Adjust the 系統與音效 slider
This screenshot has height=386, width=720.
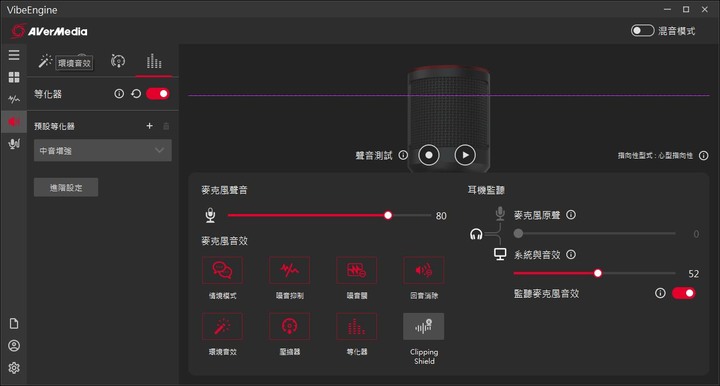[x=595, y=273]
